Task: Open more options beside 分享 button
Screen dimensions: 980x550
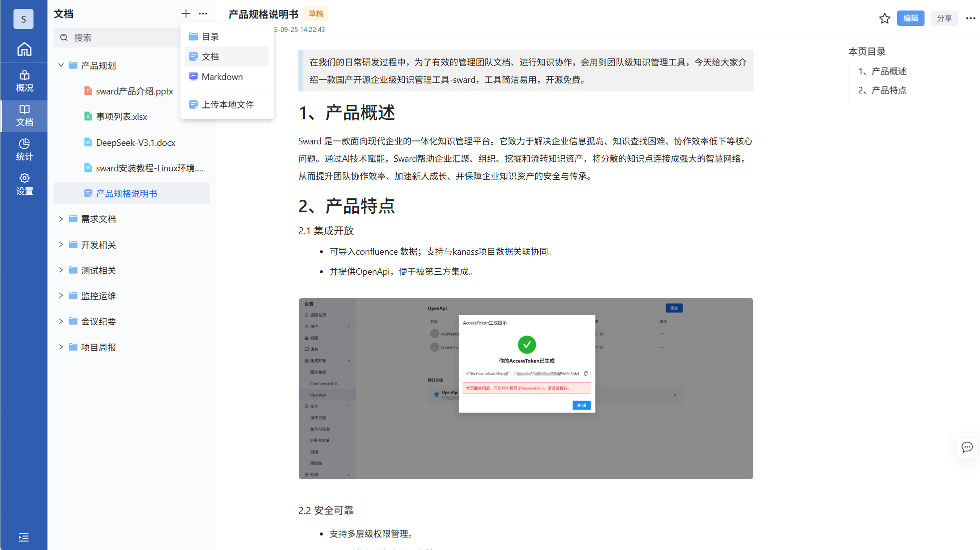Action: coord(971,18)
